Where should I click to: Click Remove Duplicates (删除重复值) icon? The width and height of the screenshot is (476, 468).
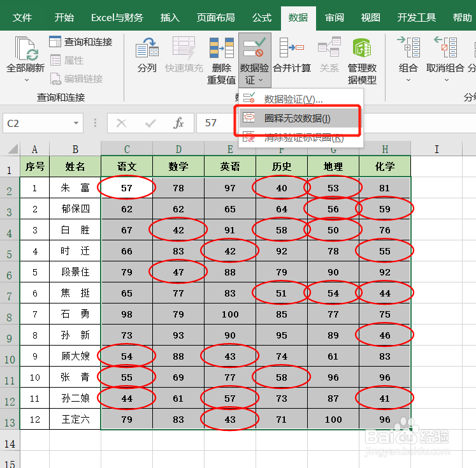click(x=221, y=48)
